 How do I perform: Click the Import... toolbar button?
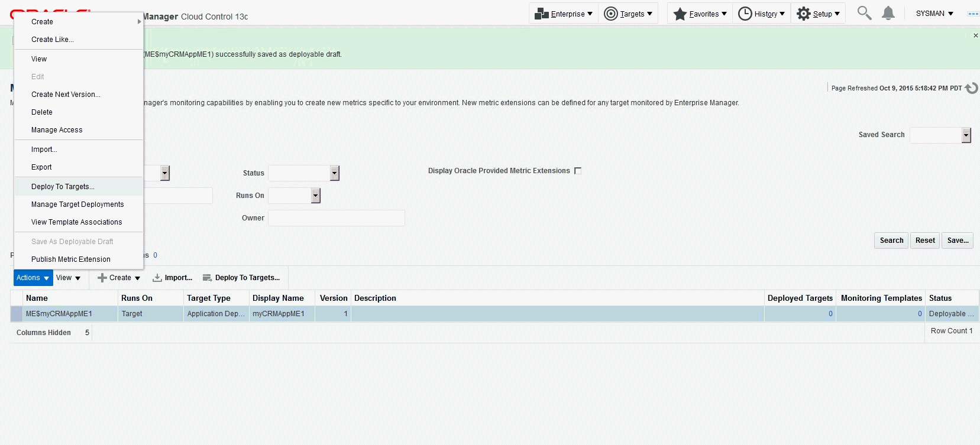click(173, 278)
